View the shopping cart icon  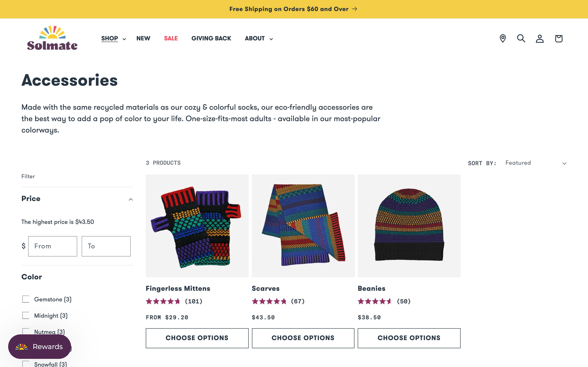point(558,38)
